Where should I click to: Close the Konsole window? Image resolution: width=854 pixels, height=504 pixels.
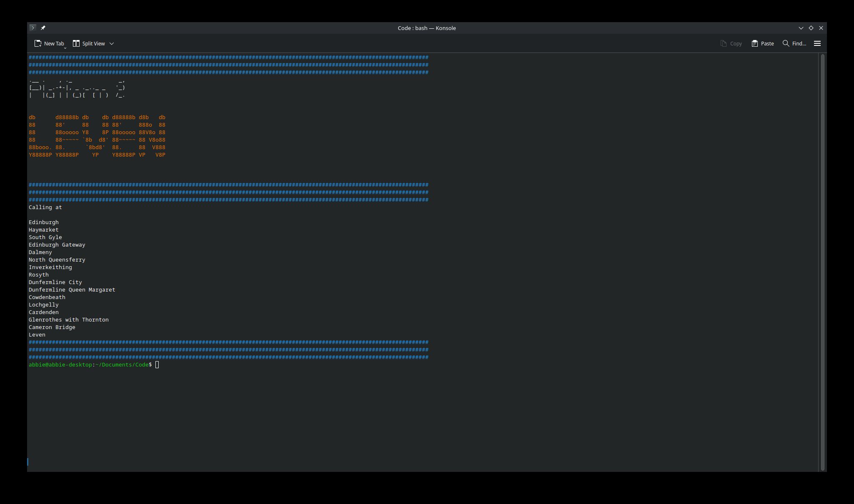tap(821, 28)
